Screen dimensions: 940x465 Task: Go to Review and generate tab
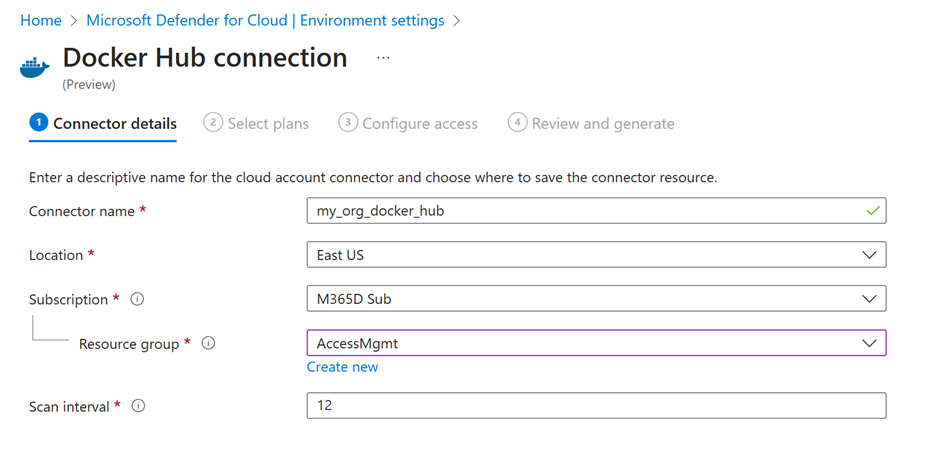tap(603, 124)
